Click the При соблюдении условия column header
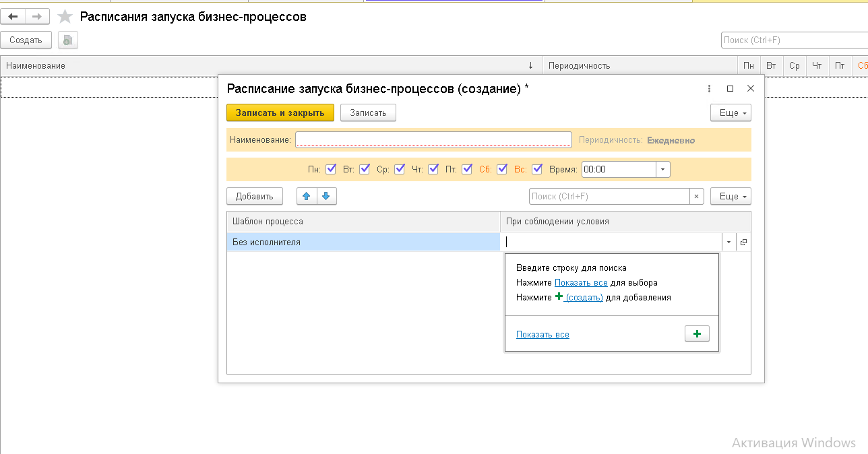The image size is (868, 454). [625, 222]
